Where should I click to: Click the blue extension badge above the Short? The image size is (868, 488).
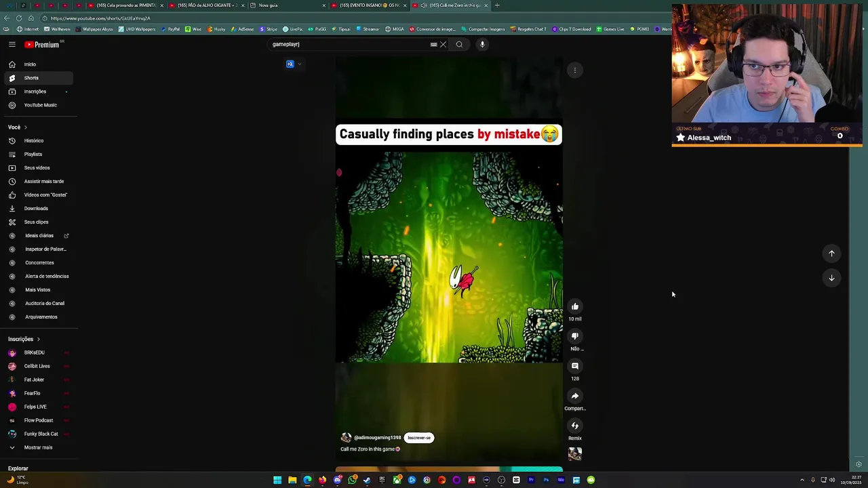point(290,64)
